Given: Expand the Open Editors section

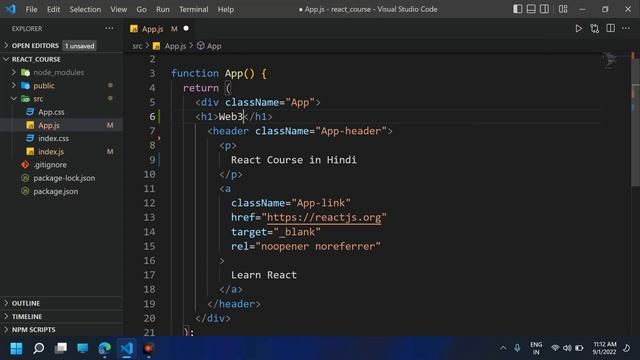Looking at the screenshot, I should pyautogui.click(x=35, y=46).
